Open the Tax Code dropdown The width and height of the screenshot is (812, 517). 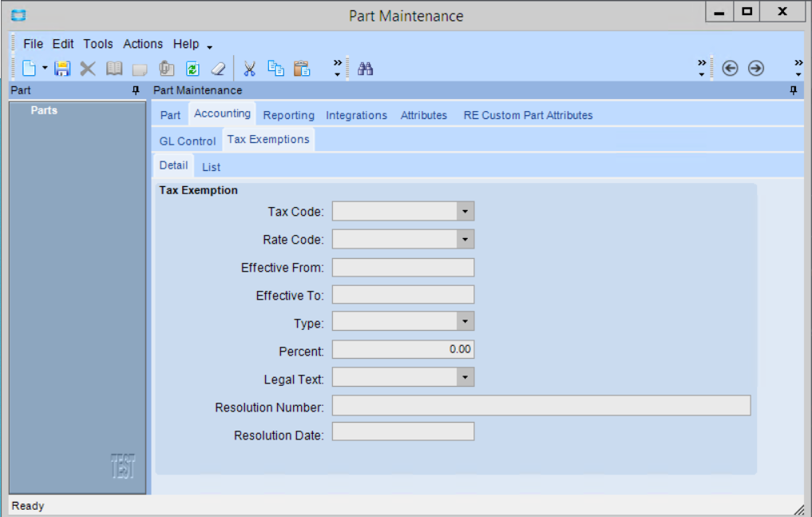pos(465,212)
